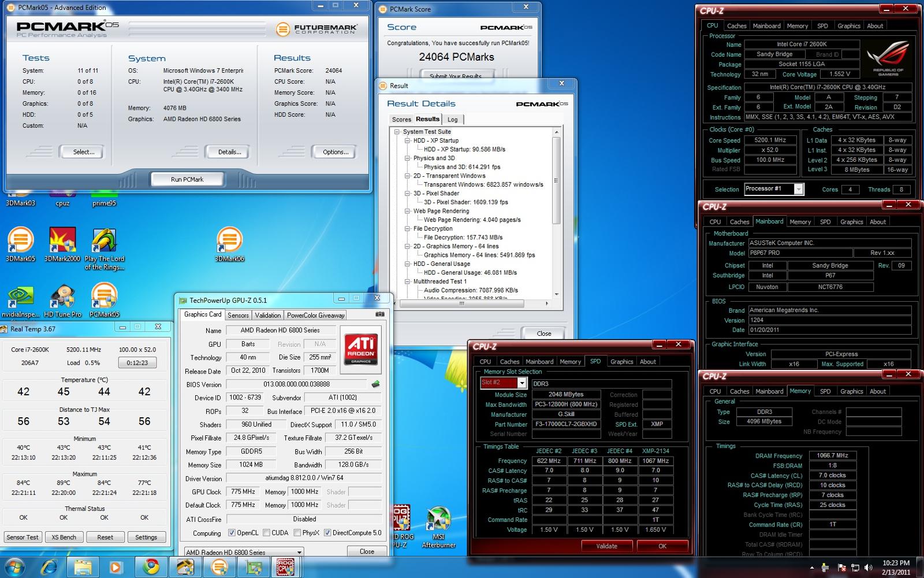Click the vertical scrollbar in Result Details
The width and height of the screenshot is (924, 578).
557,179
